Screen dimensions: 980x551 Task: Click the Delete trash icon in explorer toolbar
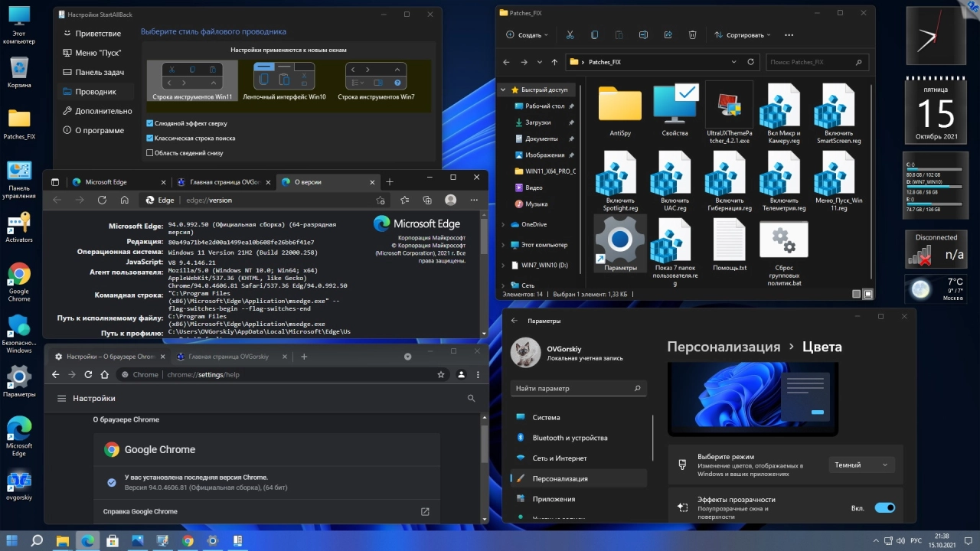pos(692,35)
